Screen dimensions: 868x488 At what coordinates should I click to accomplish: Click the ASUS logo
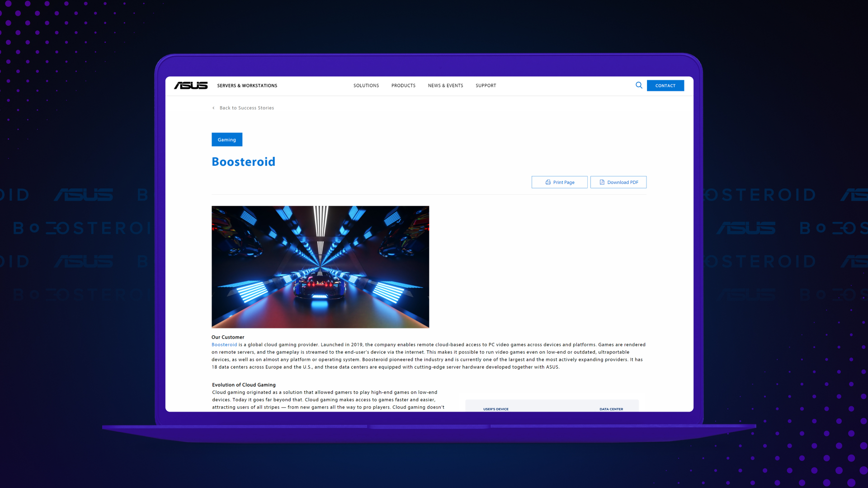click(190, 85)
